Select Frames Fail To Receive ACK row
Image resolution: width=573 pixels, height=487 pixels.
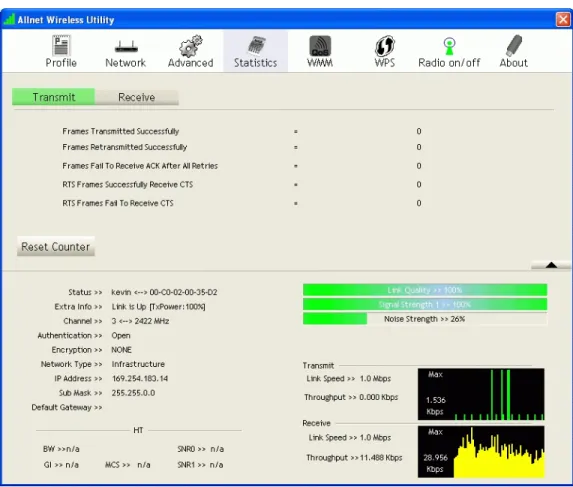coord(242,166)
